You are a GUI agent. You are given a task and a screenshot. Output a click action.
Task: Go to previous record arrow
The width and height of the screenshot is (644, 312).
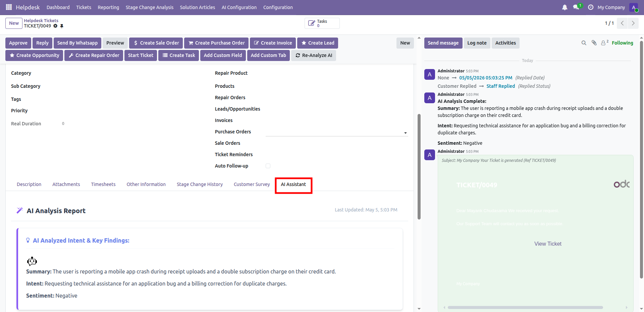(x=622, y=23)
